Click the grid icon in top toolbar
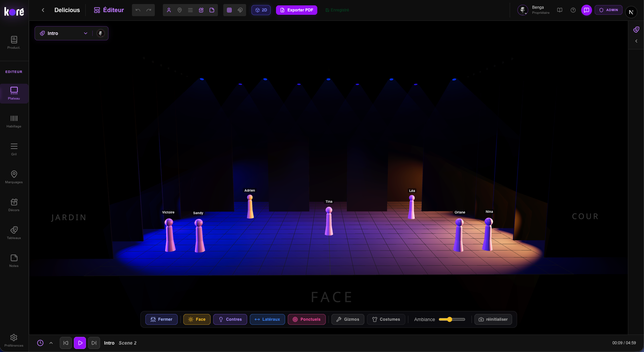This screenshot has width=644, height=352. click(x=229, y=10)
